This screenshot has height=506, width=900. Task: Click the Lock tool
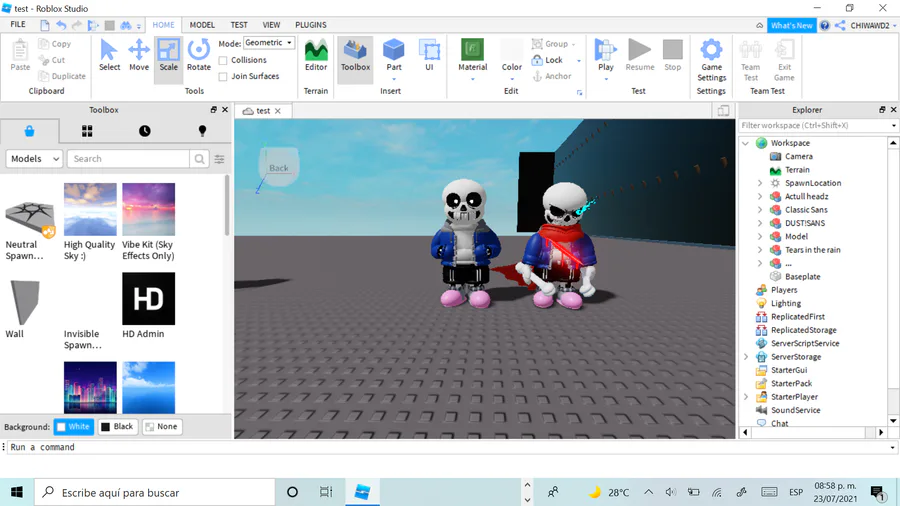548,60
